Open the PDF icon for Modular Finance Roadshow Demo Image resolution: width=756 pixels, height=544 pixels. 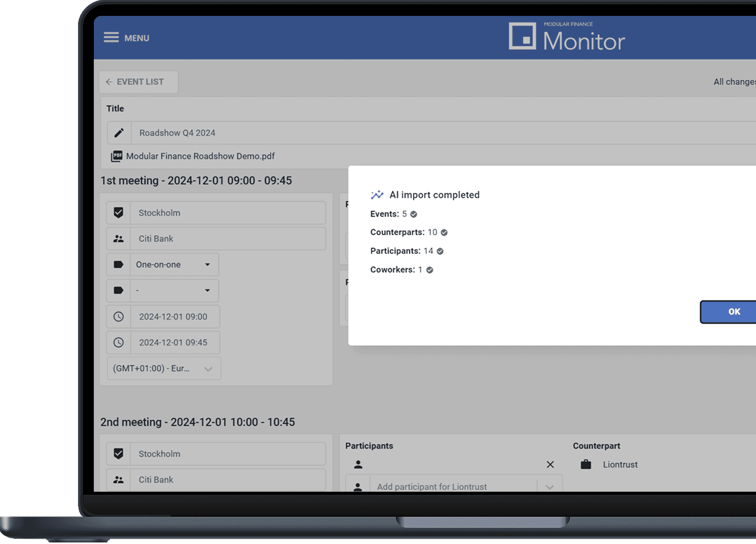(117, 156)
